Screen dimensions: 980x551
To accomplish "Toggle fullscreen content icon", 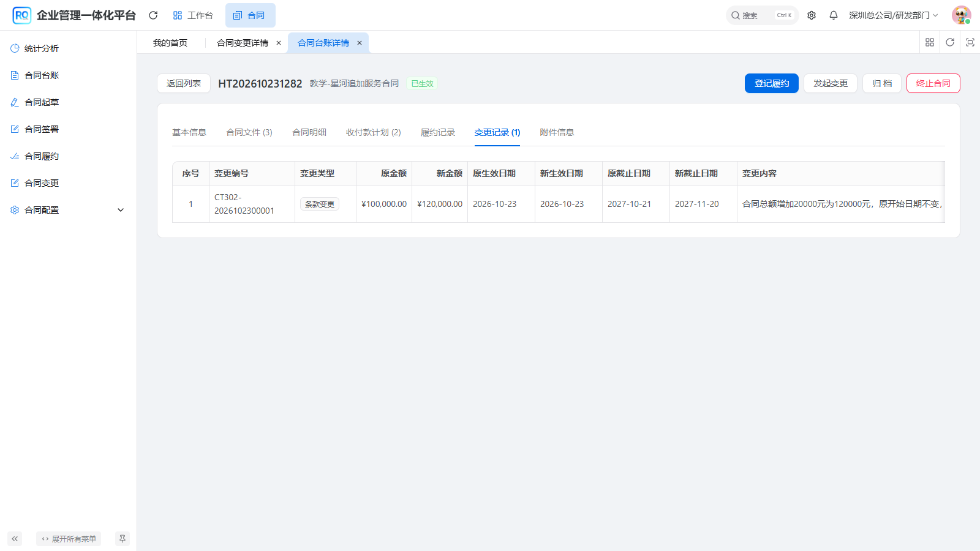I will (x=970, y=42).
